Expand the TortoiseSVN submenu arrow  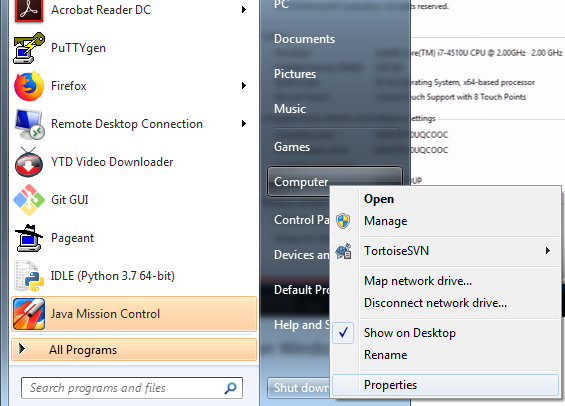tap(548, 250)
